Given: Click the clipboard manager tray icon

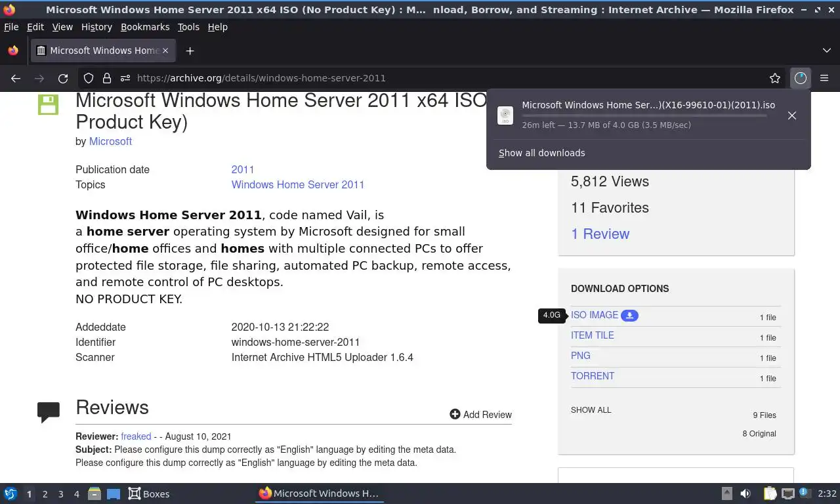Looking at the screenshot, I should (x=770, y=493).
